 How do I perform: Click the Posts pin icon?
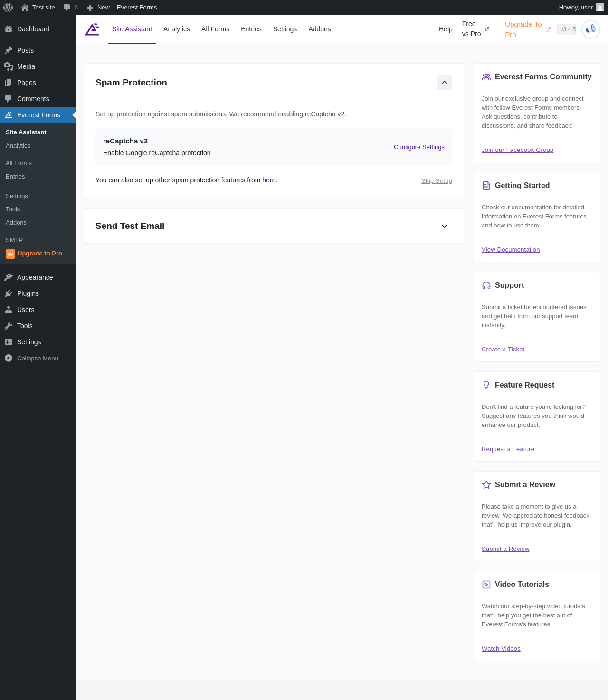coord(9,50)
